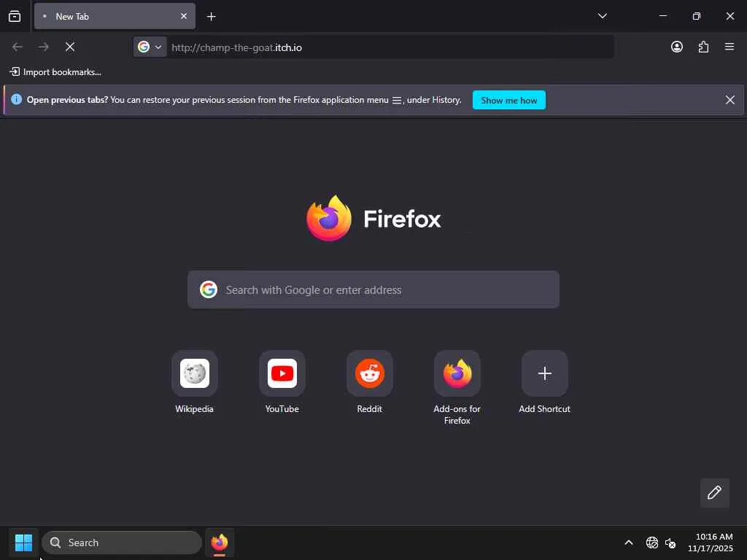This screenshot has height=560, width=747.
Task: Open the taskbar clock showing 10:16 AM
Action: [710, 542]
